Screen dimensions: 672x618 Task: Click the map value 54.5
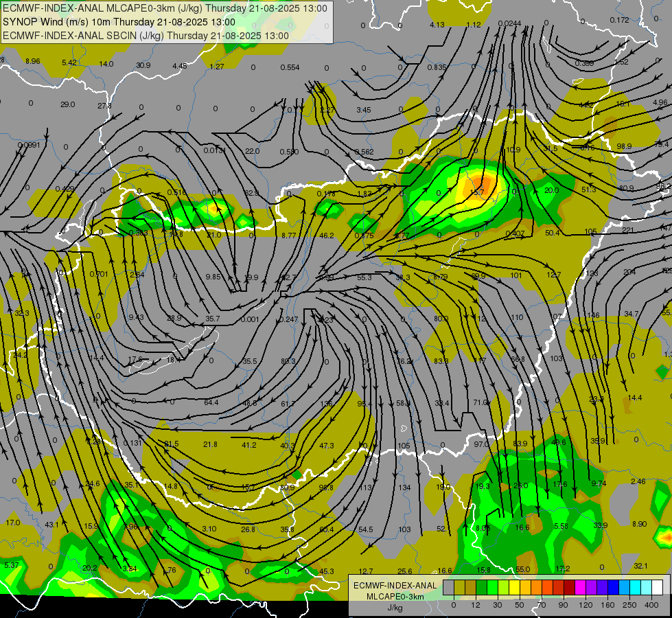point(366,529)
